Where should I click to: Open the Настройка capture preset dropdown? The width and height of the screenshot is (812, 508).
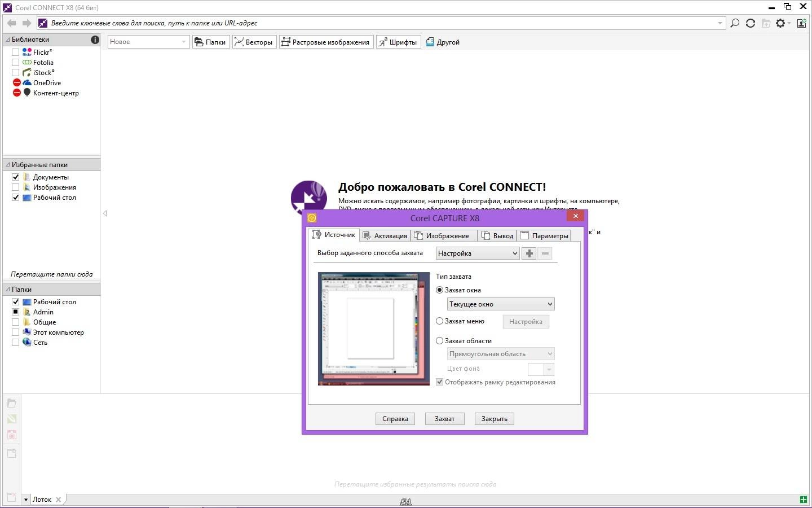coord(478,253)
